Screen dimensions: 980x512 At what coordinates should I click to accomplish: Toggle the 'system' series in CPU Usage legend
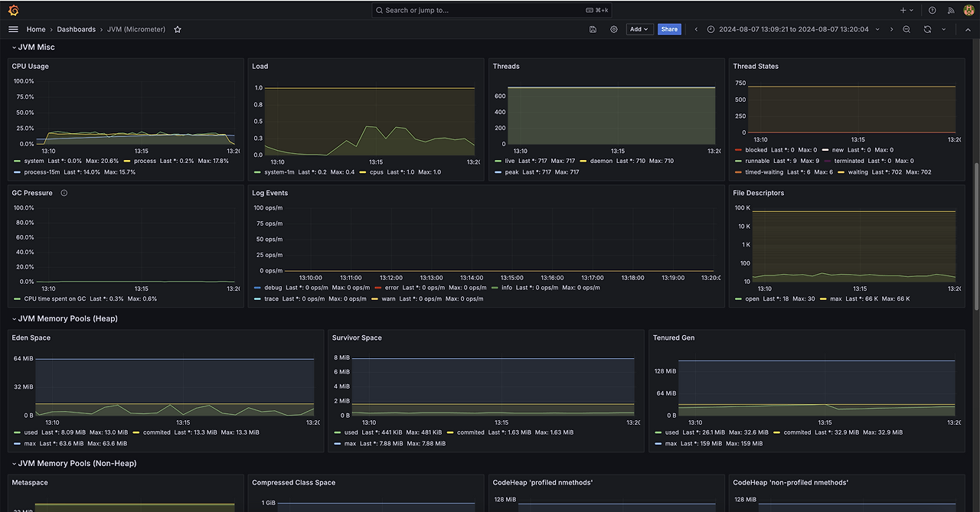tap(34, 161)
